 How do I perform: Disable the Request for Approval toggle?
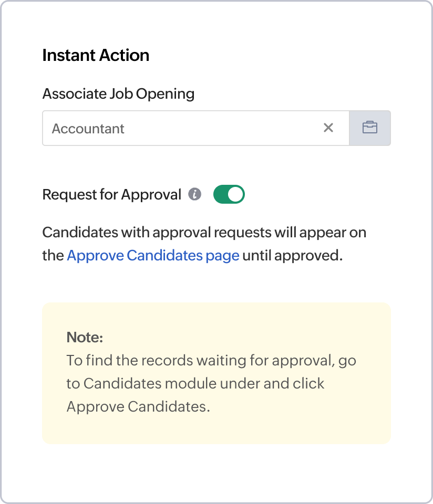pos(229,194)
